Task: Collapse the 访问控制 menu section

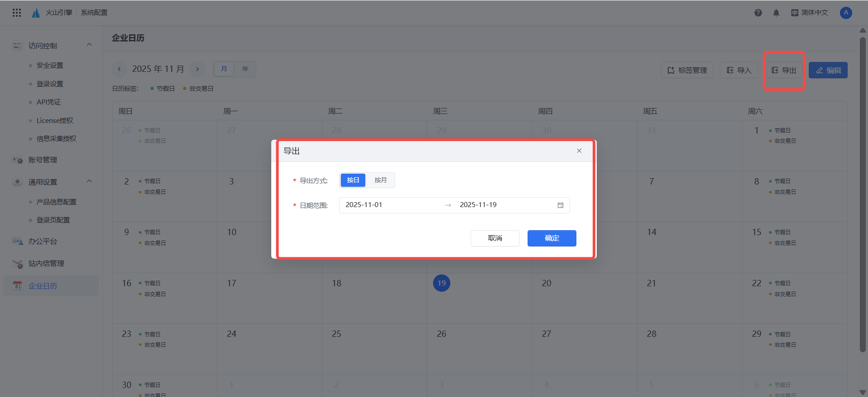Action: click(x=90, y=45)
